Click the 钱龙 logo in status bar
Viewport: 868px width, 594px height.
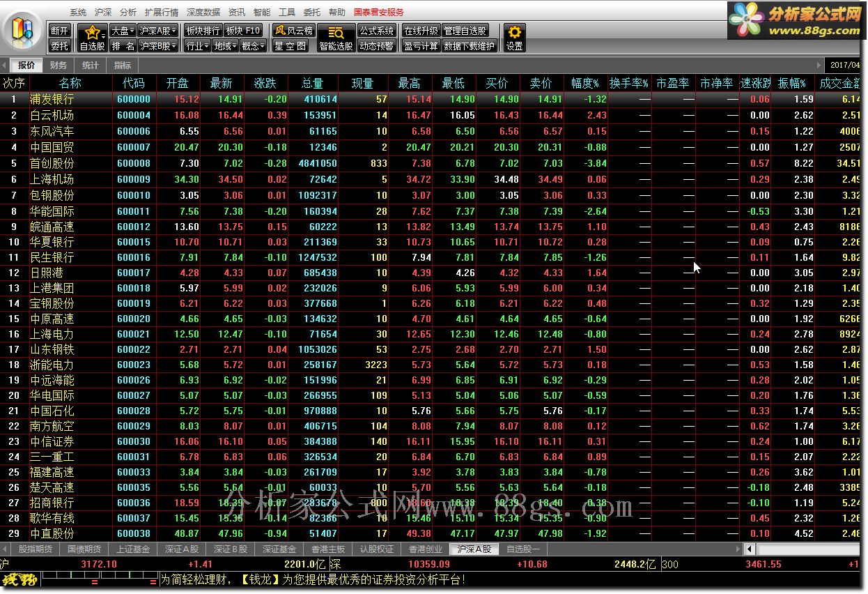(20, 579)
